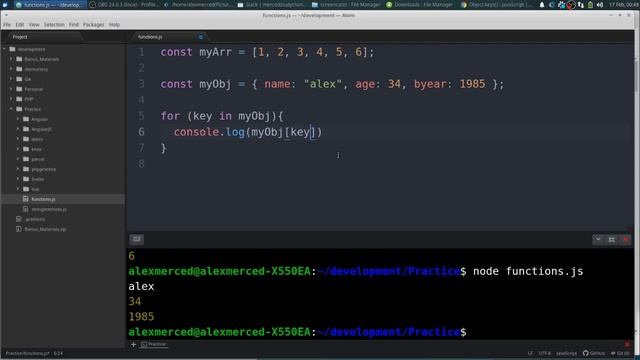Image resolution: width=640 pixels, height=360 pixels.
Task: Select the Angular folder icon
Action: pyautogui.click(x=26, y=119)
